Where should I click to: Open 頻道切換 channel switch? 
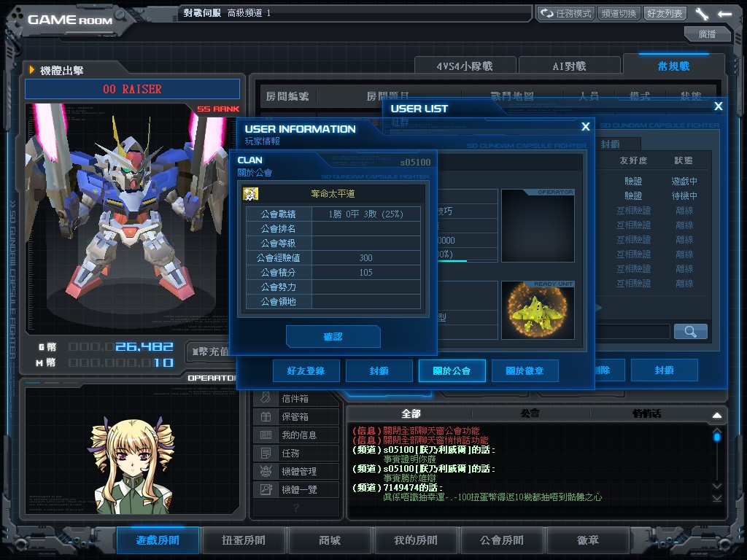pyautogui.click(x=619, y=13)
